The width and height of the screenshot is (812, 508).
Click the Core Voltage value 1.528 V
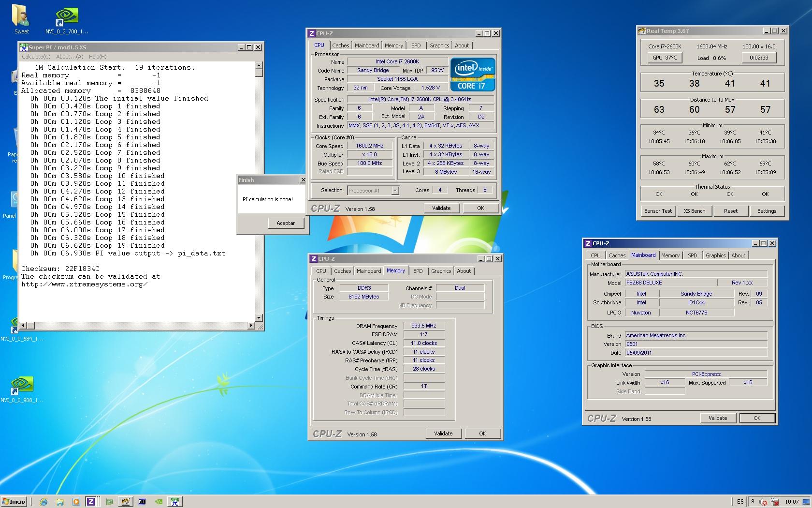(x=431, y=88)
